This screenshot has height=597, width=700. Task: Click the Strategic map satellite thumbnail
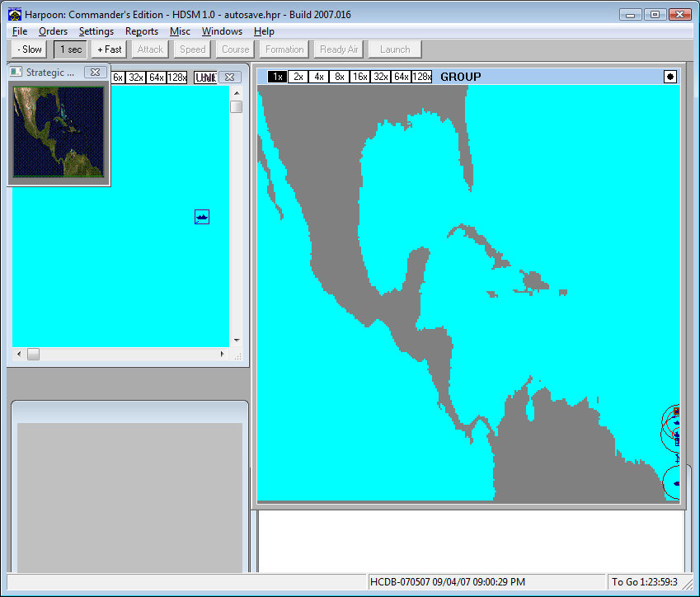[x=59, y=132]
